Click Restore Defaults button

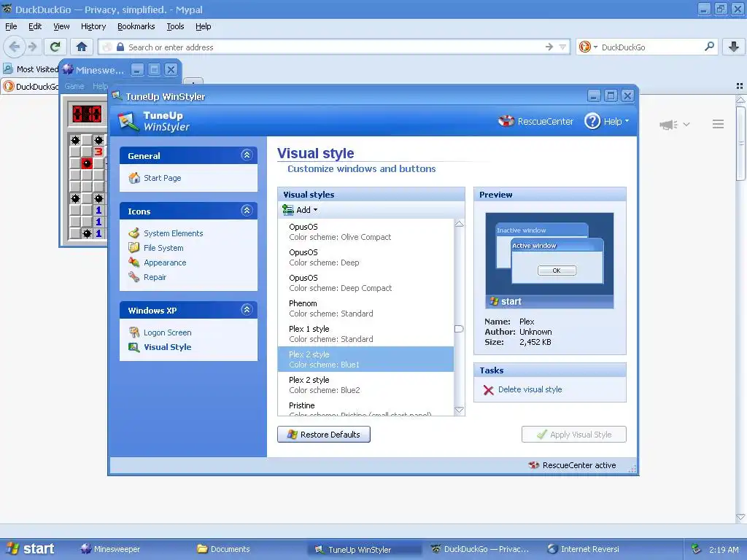coord(324,435)
